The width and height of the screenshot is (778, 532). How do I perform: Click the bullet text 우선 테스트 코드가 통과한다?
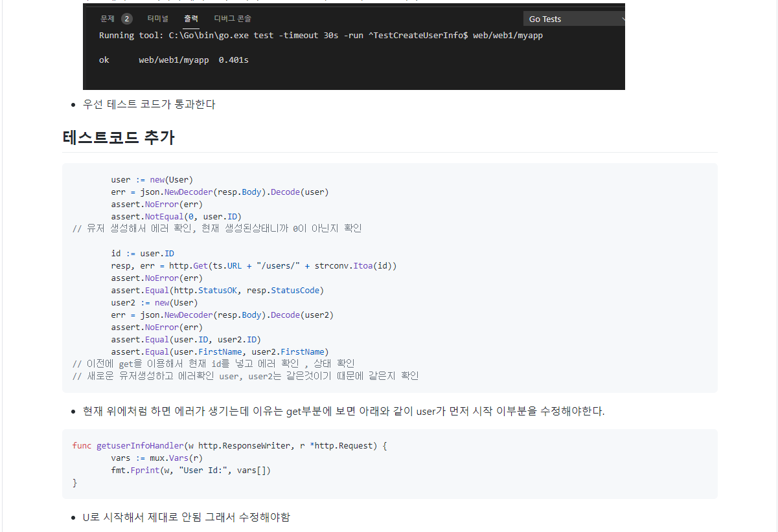pyautogui.click(x=149, y=104)
